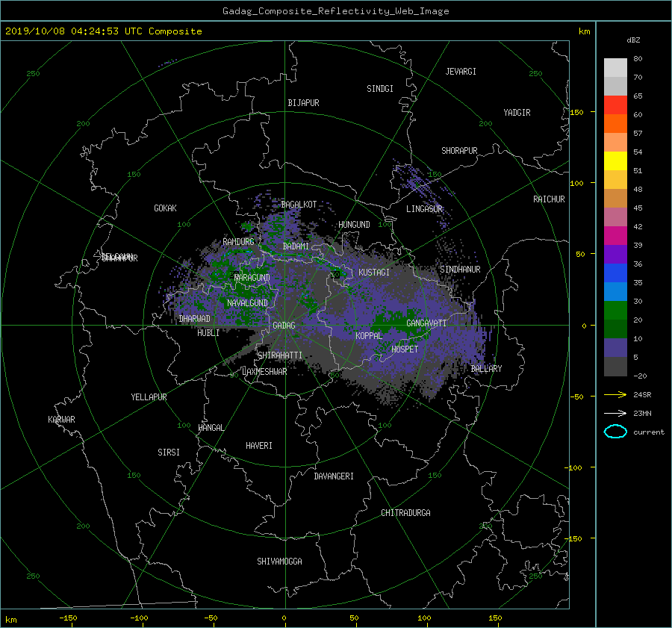Click the -150 tick on bottom axis
The image size is (672, 628).
tap(68, 618)
